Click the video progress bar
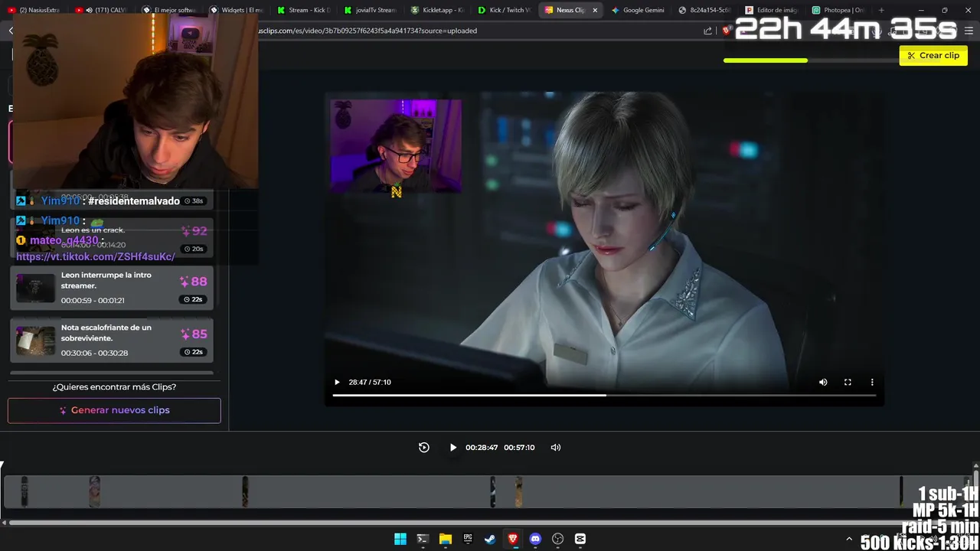The height and width of the screenshot is (551, 980). (x=604, y=395)
